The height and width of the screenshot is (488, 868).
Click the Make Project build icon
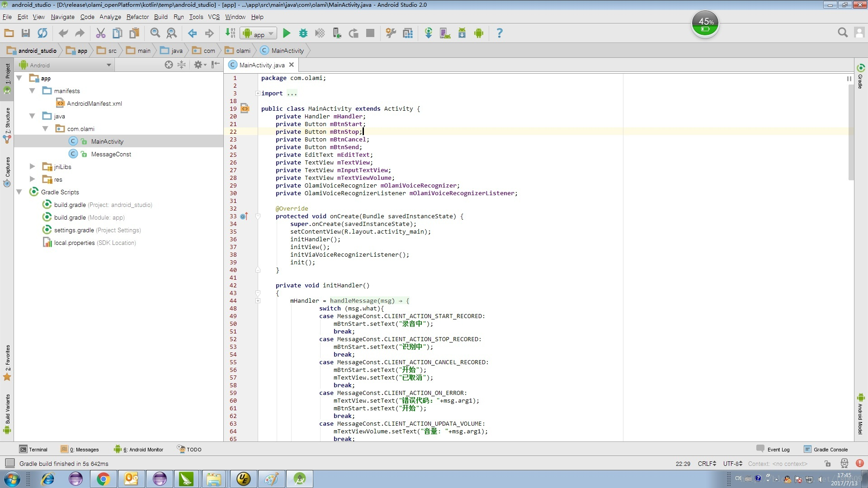coord(230,33)
